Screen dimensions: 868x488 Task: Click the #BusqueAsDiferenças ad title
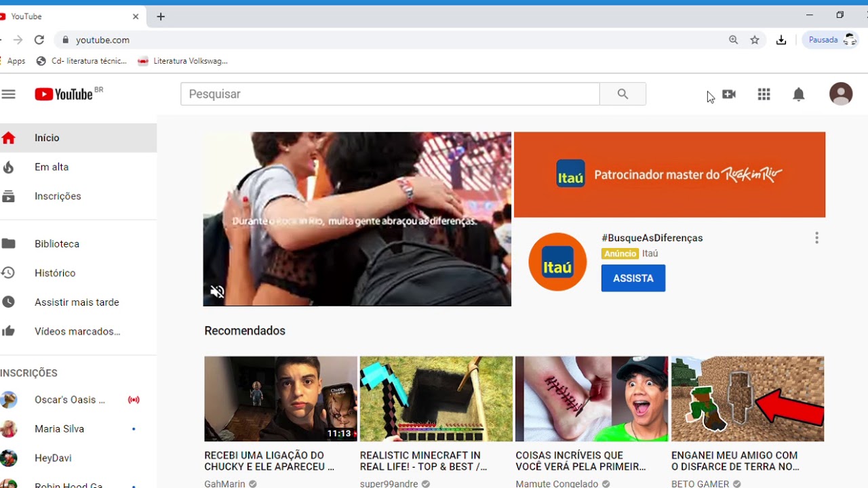coord(652,238)
